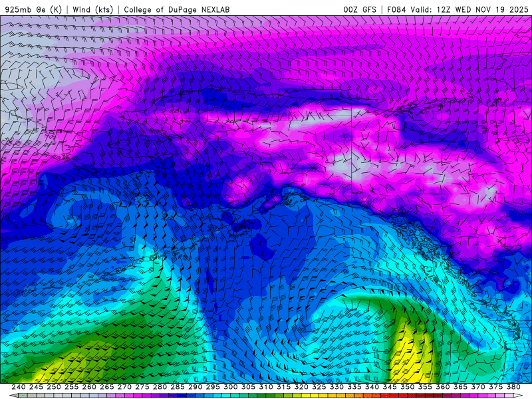This screenshot has height=399, width=532.
Task: Click the 355 value on the color scale
Action: click(x=425, y=387)
